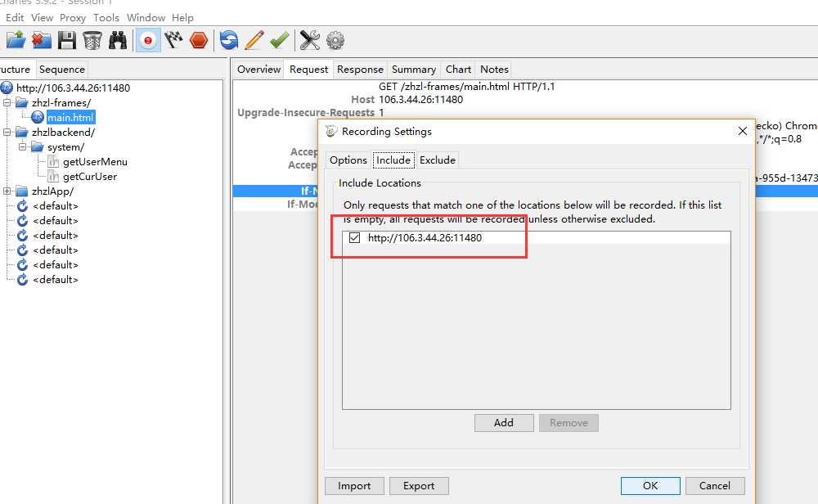Click the Open Session folder icon

point(16,40)
